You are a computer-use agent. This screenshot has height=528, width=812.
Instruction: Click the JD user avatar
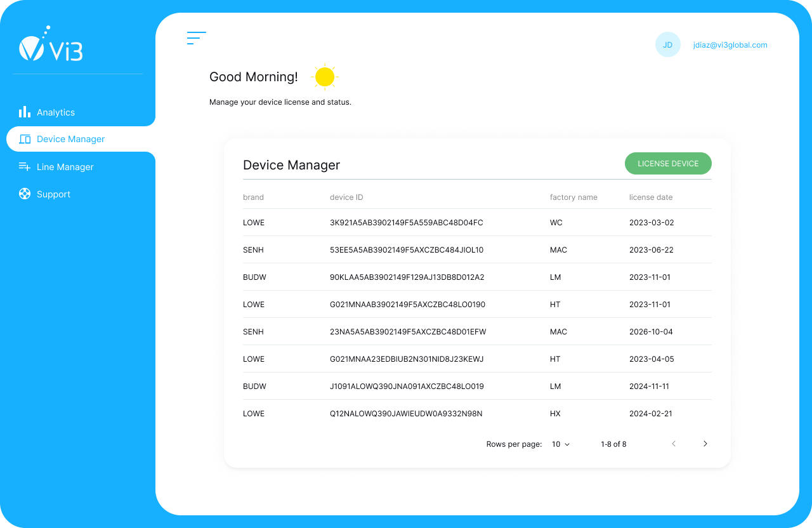point(668,44)
